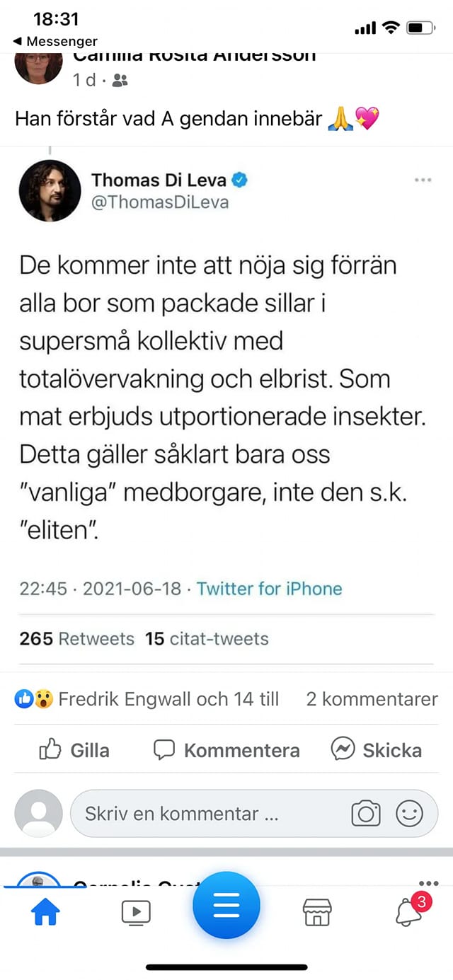Tap the verified badge beside Thomas Di Leva
453x980 pixels.
pos(240,180)
